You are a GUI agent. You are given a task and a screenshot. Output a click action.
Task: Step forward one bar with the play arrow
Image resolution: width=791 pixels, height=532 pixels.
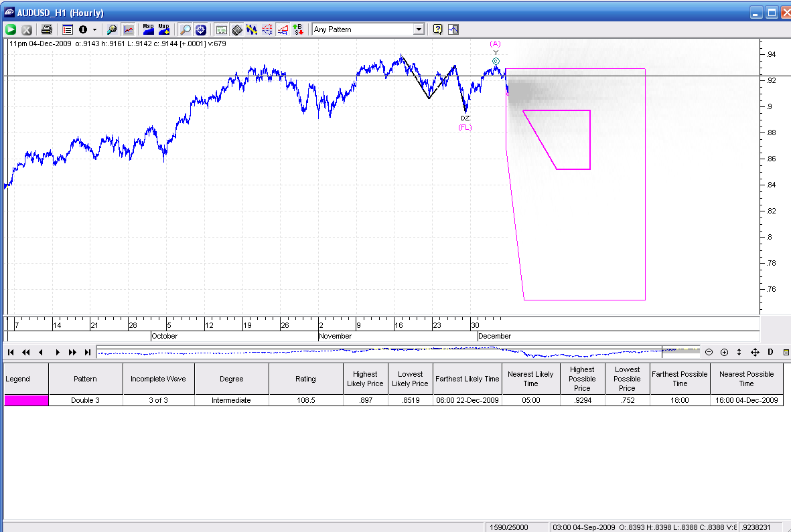pos(58,352)
